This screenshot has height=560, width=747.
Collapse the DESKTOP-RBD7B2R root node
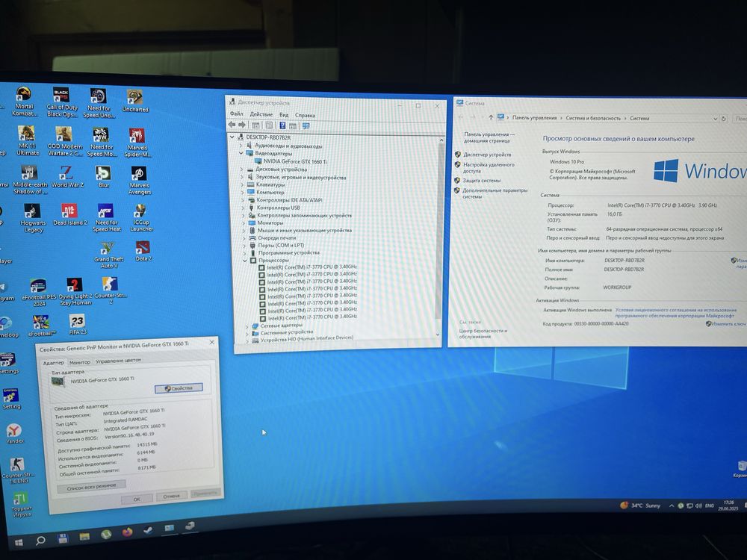pos(232,137)
